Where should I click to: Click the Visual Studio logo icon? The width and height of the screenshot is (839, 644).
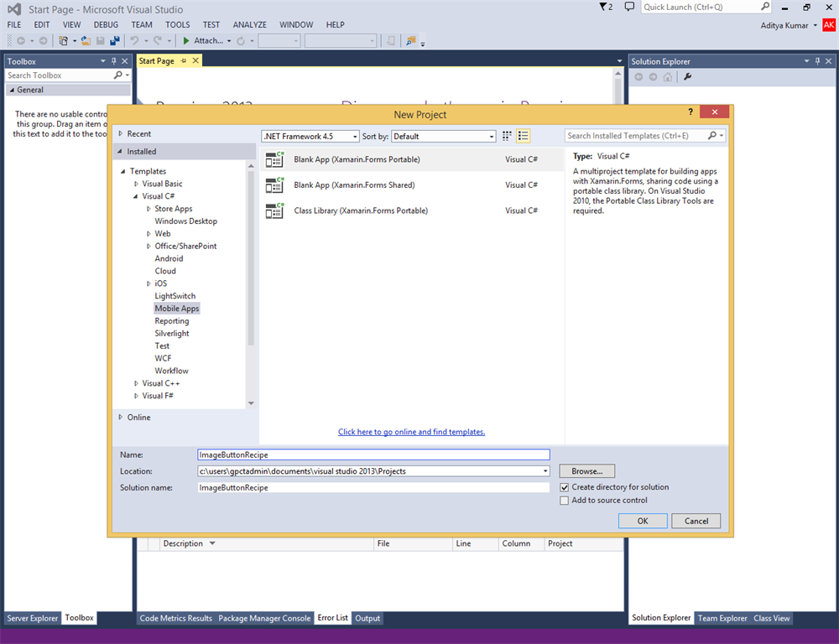[14, 9]
